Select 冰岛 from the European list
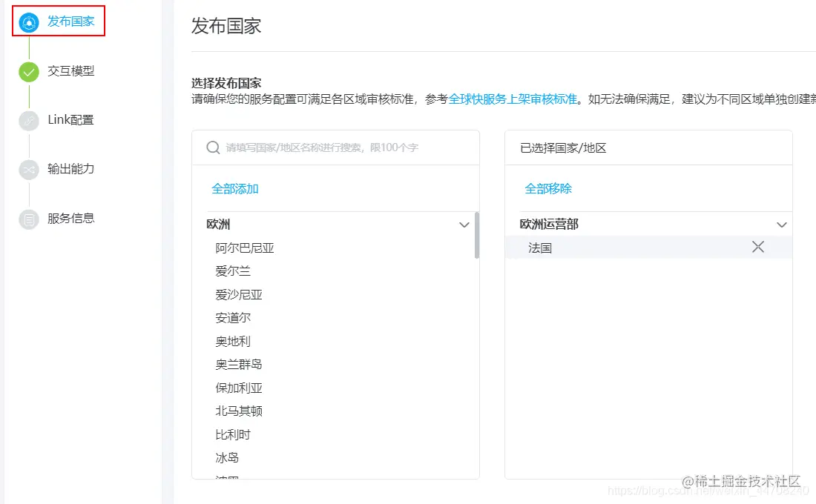Image resolution: width=816 pixels, height=504 pixels. click(x=226, y=457)
